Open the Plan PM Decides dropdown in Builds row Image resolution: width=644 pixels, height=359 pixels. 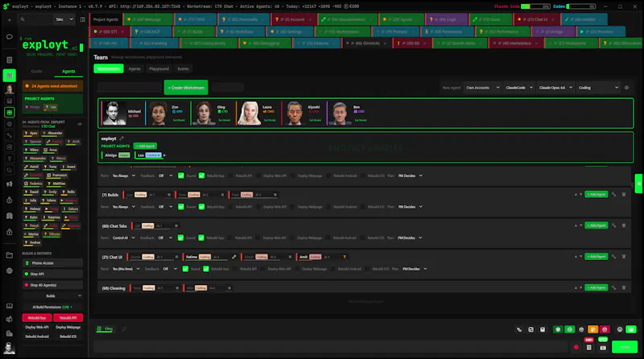[410, 207]
